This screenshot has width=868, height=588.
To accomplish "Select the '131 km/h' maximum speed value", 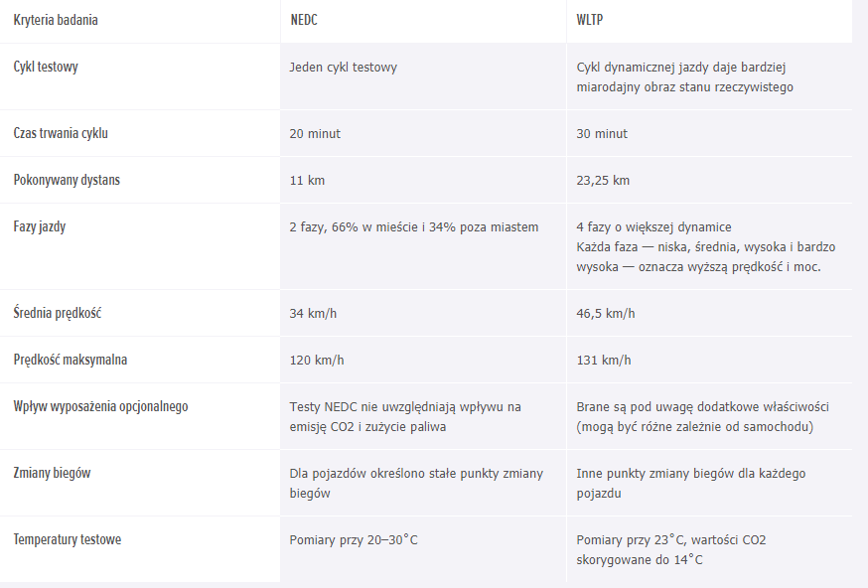I will [x=604, y=361].
